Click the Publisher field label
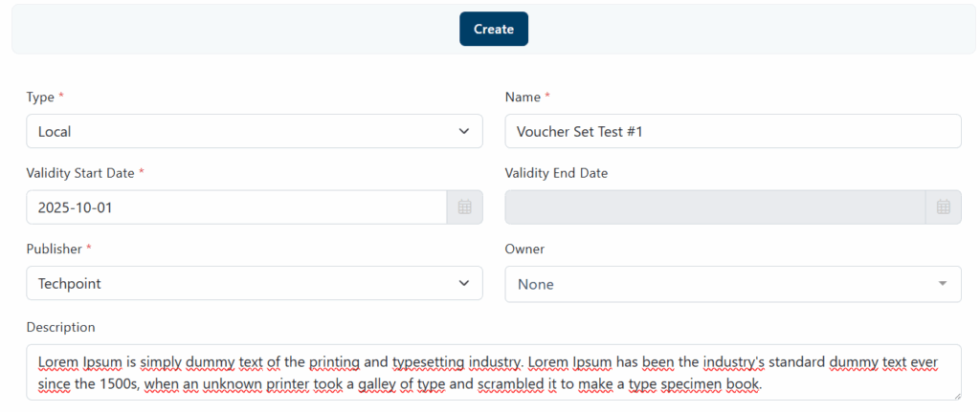This screenshot has width=980, height=412. coord(54,249)
